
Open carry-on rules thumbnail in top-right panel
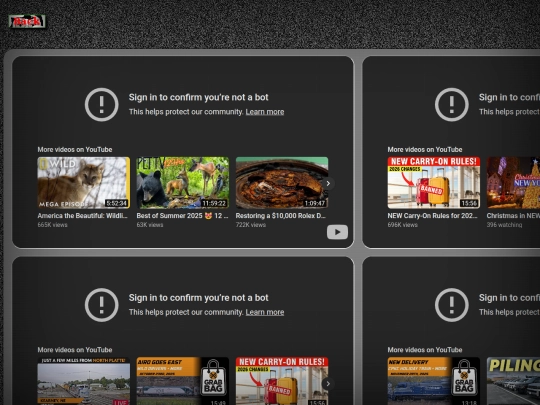coord(434,183)
